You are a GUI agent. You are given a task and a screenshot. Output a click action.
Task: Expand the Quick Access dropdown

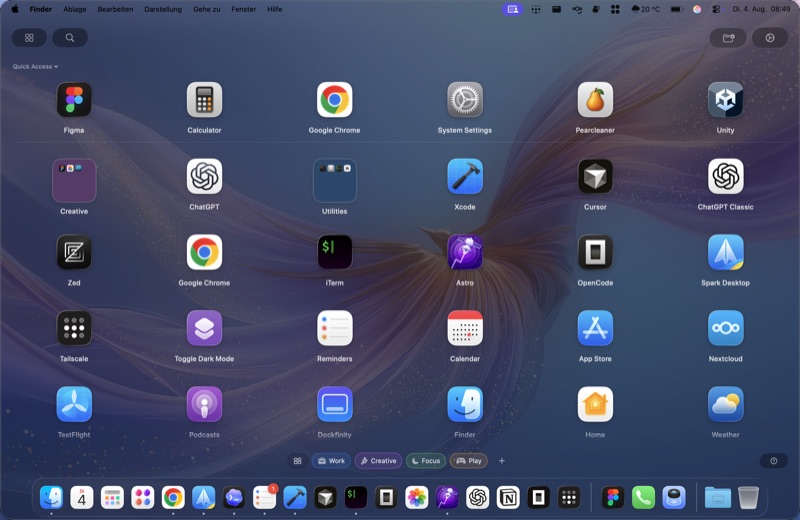point(35,66)
